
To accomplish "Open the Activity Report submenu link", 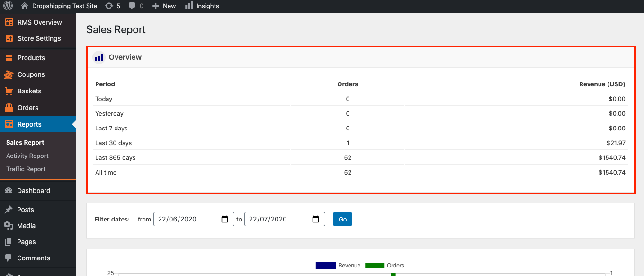I will point(27,156).
